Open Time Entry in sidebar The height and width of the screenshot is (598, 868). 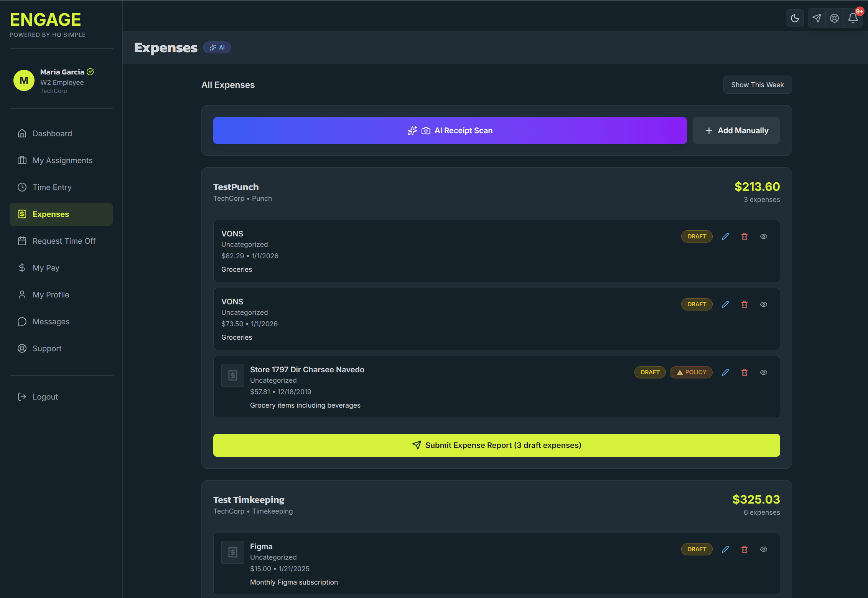pos(61,187)
